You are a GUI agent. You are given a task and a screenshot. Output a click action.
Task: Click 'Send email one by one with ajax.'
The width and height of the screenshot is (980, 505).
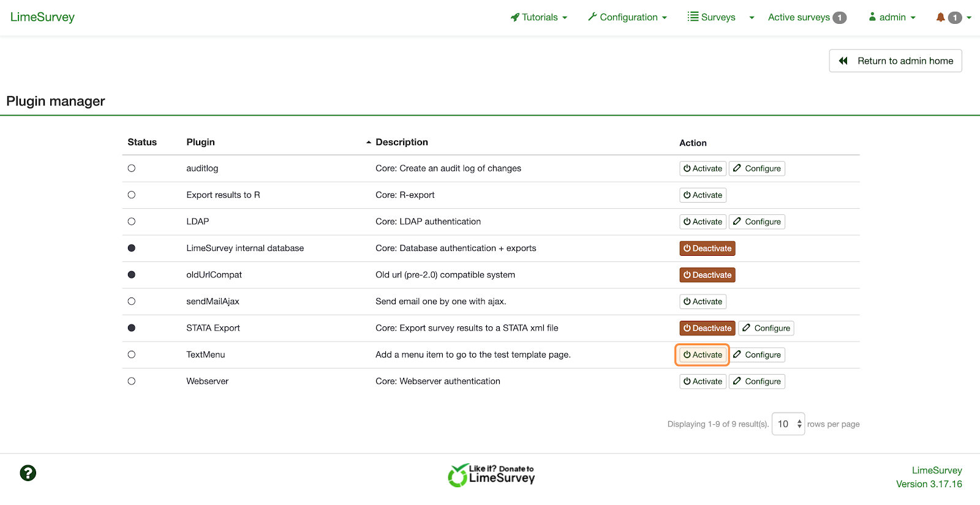441,301
